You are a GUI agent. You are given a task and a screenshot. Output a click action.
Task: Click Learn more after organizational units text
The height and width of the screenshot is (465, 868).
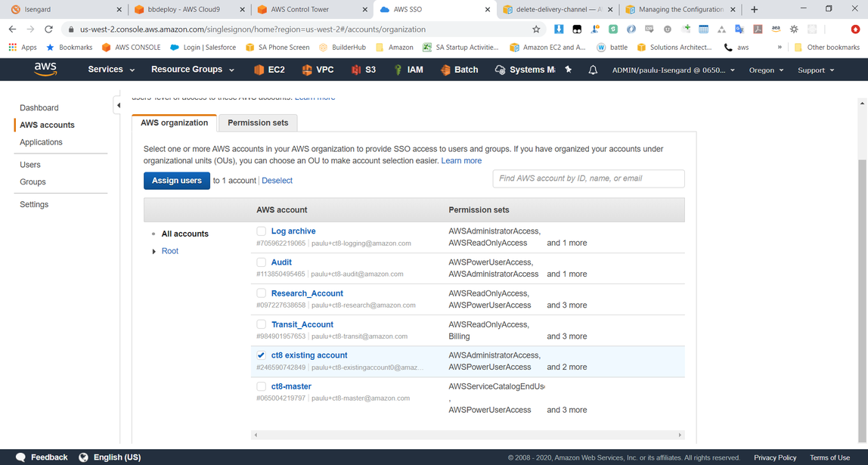[461, 160]
